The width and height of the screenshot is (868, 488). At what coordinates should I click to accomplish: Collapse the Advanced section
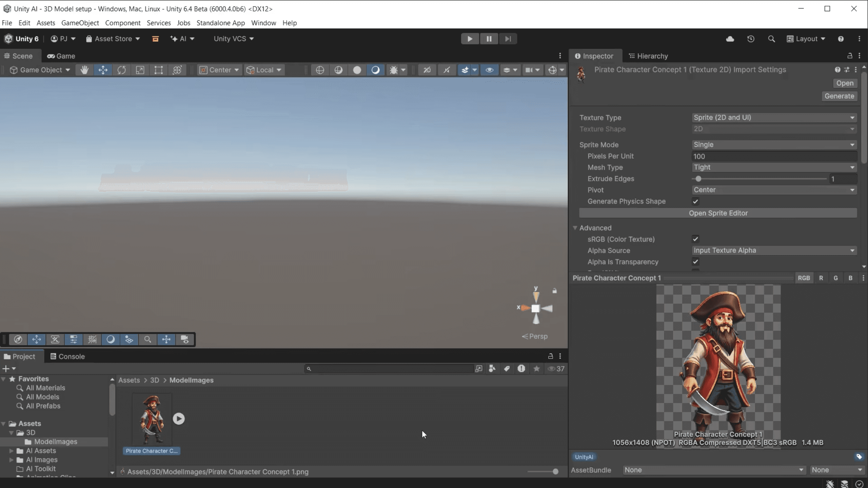tap(575, 228)
